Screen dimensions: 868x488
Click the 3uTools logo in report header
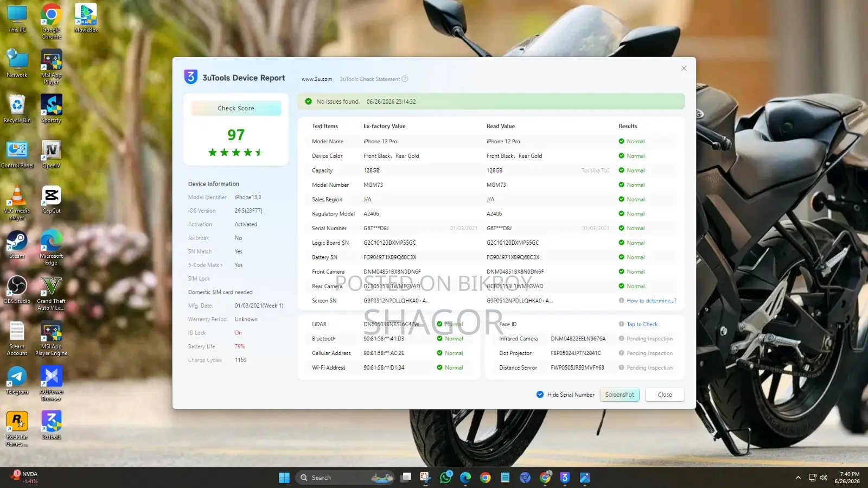[x=191, y=77]
